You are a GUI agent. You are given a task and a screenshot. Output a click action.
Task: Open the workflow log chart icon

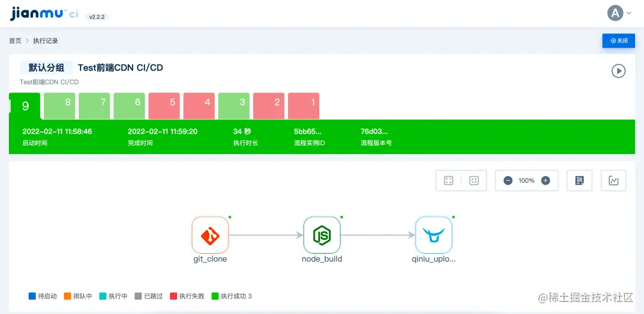pyautogui.click(x=614, y=180)
